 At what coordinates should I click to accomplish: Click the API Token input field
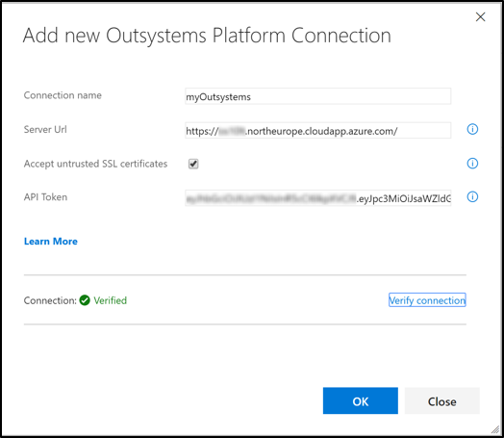318,198
